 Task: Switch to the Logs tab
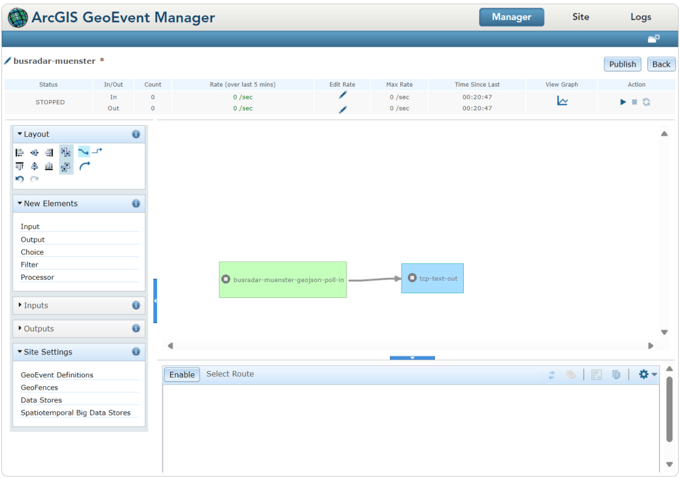[x=641, y=17]
